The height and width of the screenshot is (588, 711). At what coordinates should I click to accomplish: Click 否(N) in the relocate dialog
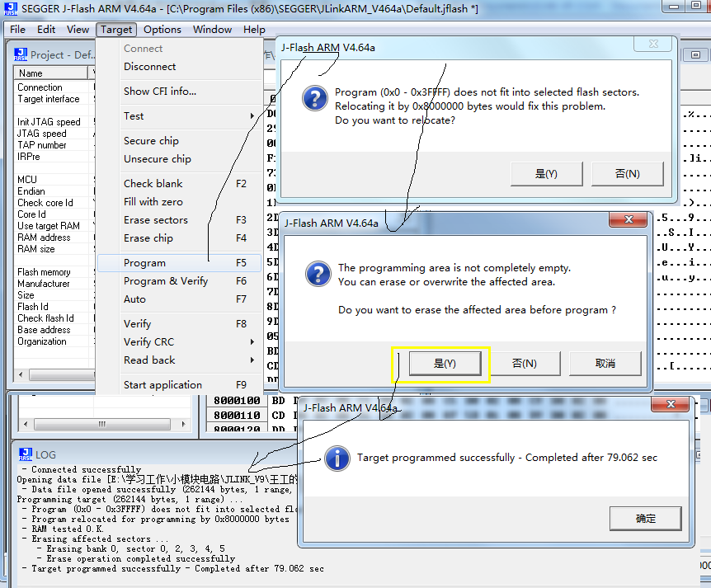pos(627,174)
